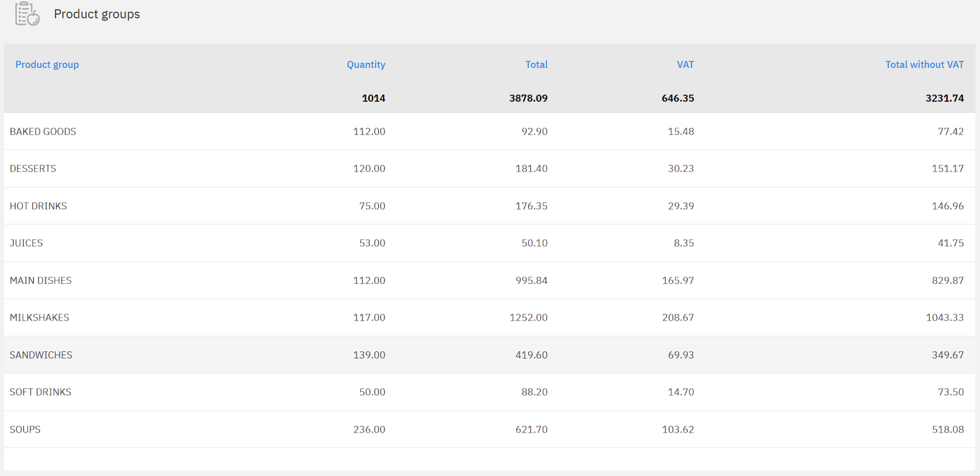
Task: Click SANDWICHES value 349.67
Action: click(948, 355)
